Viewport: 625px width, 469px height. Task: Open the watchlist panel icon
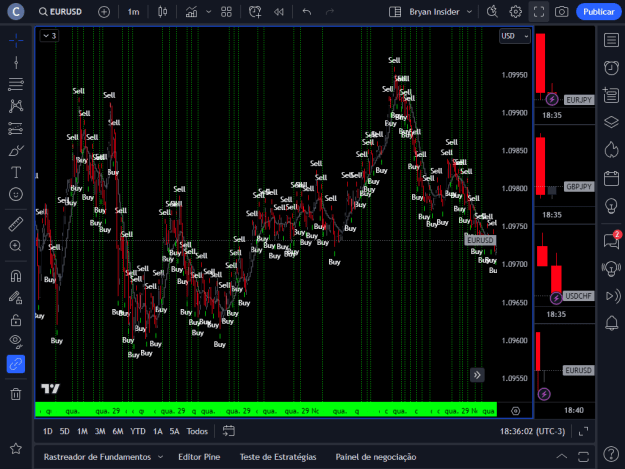611,40
